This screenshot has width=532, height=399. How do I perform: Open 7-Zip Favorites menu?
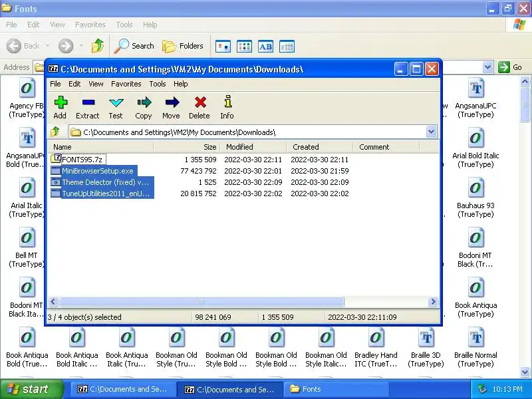pyautogui.click(x=126, y=84)
